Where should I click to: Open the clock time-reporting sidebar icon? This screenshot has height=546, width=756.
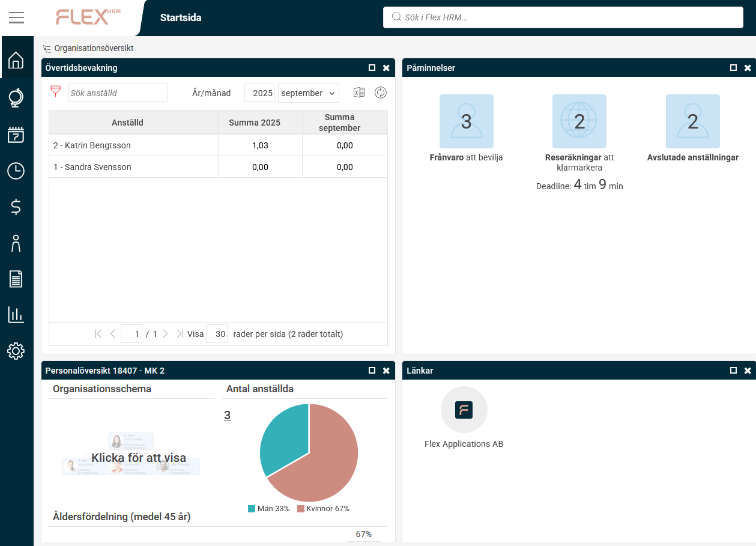16,171
